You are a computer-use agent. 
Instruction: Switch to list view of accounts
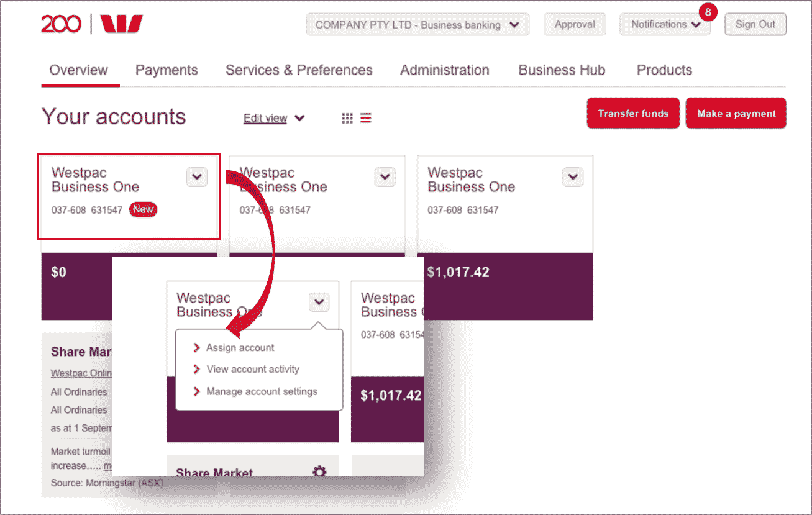pos(366,118)
